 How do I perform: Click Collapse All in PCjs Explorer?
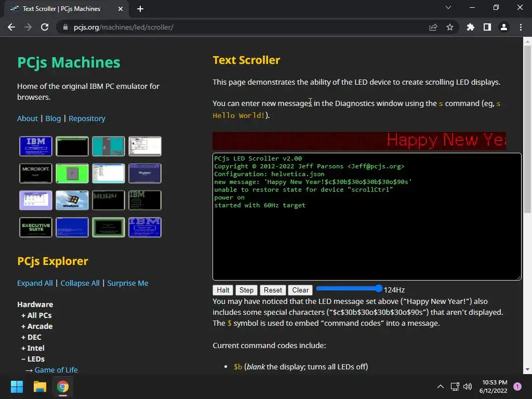(80, 283)
